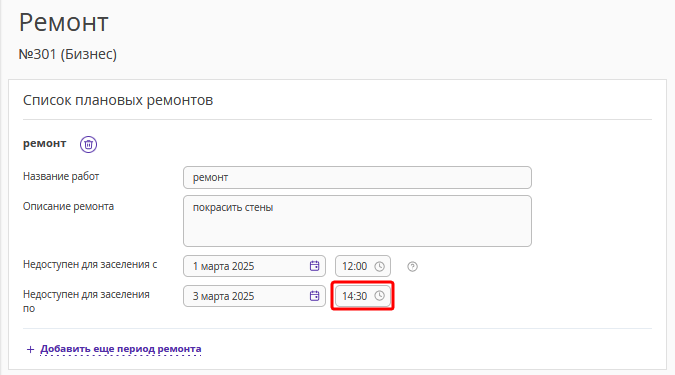
Task: Open calendar icon for 3 марта 2025
Action: 314,296
